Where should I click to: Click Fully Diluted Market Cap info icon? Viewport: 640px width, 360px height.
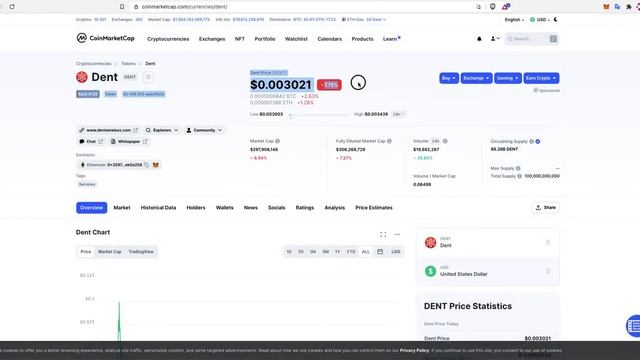pyautogui.click(x=389, y=141)
